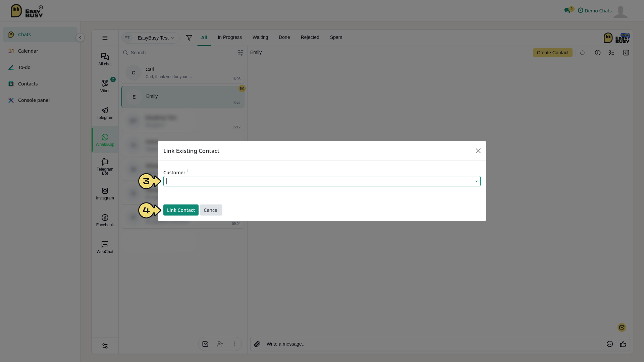The image size is (644, 362).
Task: Open search filter settings sliders icon
Action: coord(240,53)
